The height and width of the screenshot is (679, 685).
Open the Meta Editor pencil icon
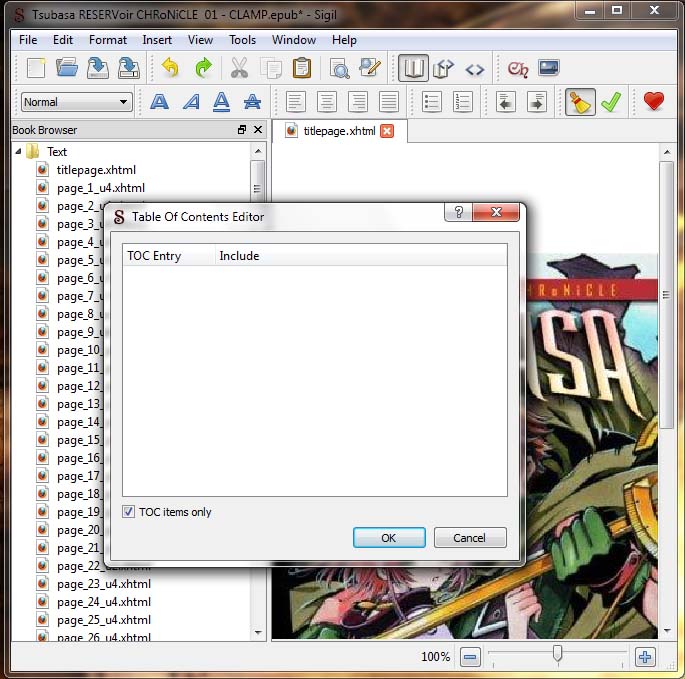(370, 68)
